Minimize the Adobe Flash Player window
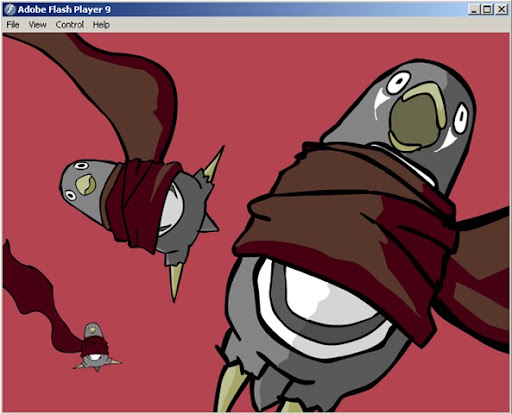The height and width of the screenshot is (414, 512). [474, 9]
